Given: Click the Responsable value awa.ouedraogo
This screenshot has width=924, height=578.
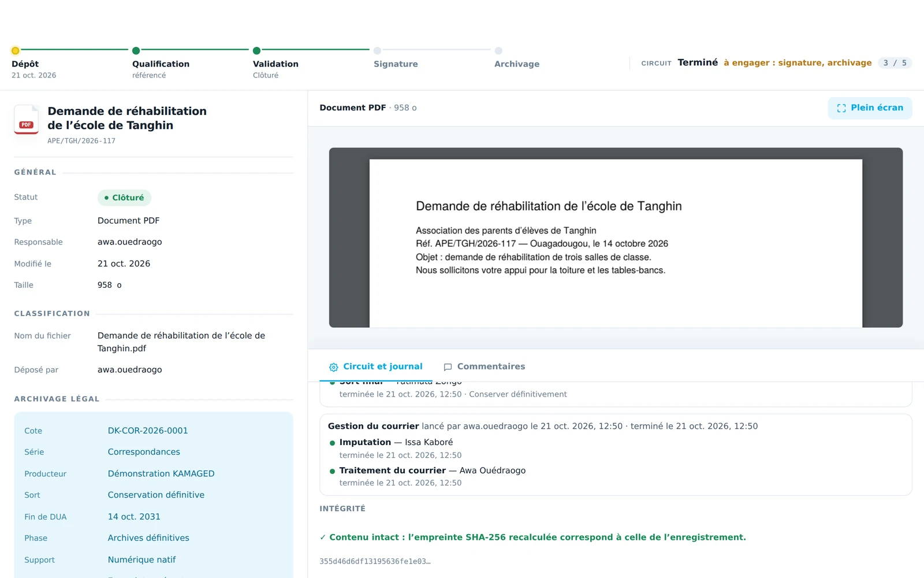Looking at the screenshot, I should point(130,242).
